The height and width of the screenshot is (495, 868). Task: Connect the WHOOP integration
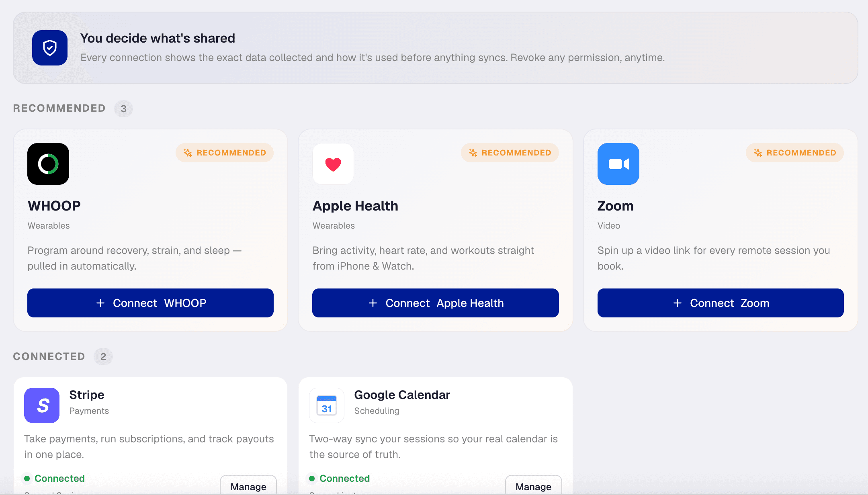(x=150, y=303)
